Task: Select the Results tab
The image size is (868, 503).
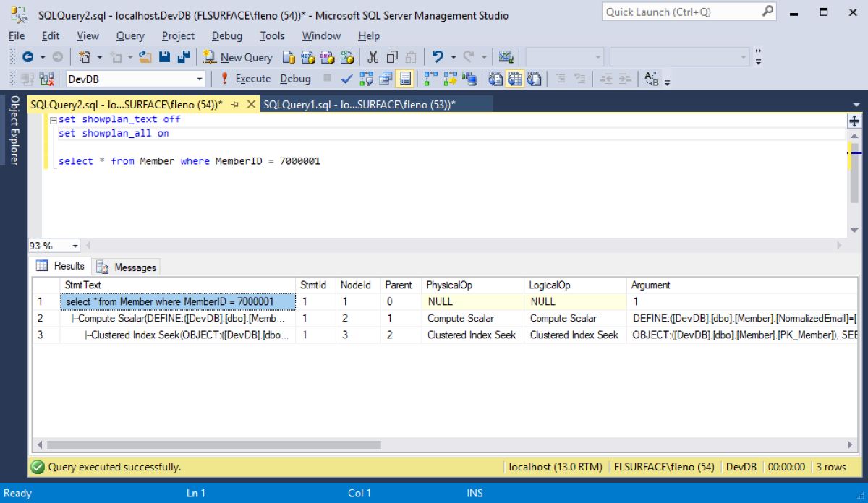Action: pyautogui.click(x=61, y=266)
